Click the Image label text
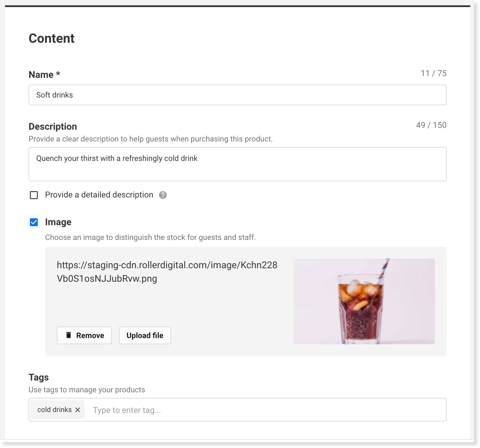480x448 pixels. tap(58, 222)
